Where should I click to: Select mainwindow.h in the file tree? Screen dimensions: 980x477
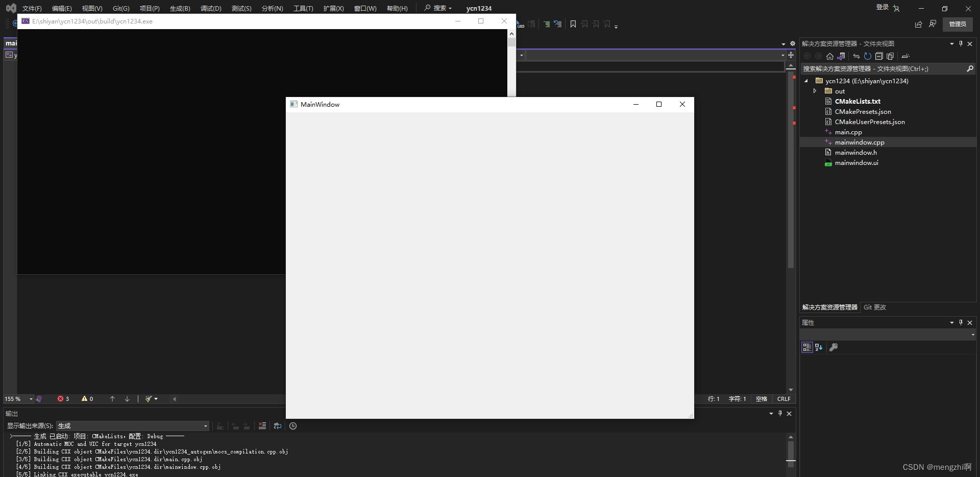[x=856, y=152]
